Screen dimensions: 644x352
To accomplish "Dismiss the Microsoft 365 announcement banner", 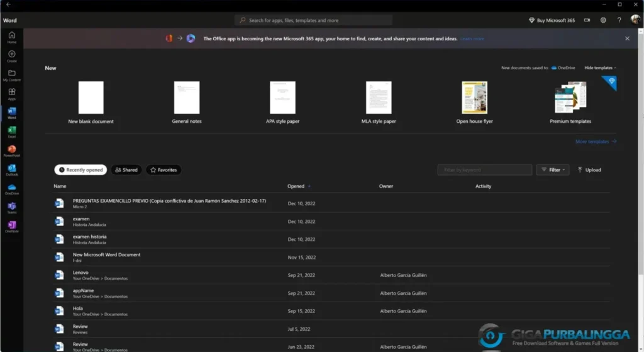I will pyautogui.click(x=627, y=38).
